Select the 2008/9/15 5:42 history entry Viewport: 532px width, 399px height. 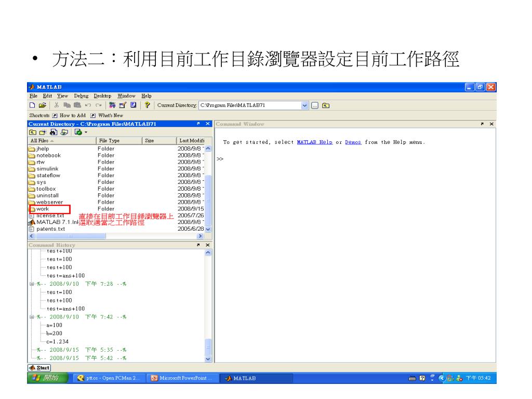click(x=82, y=358)
